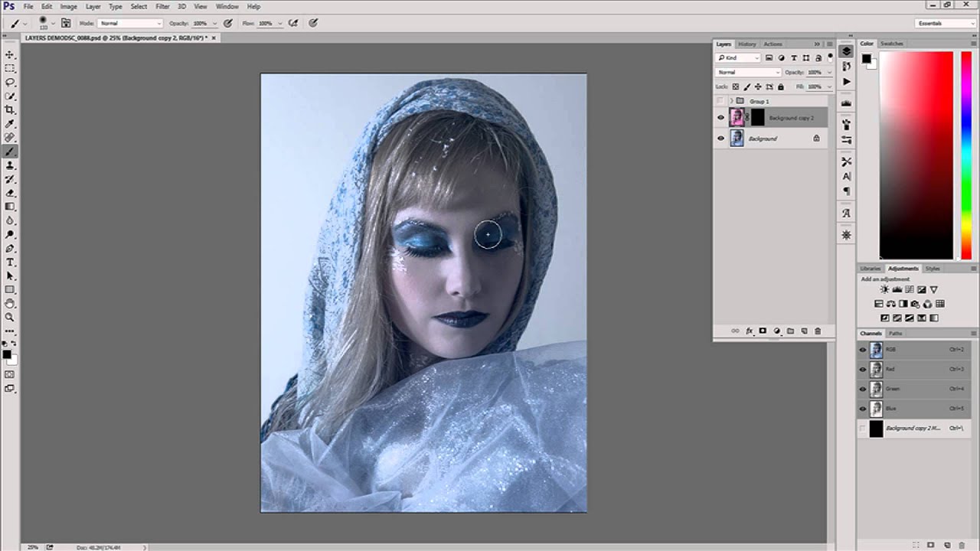Select the Hand tool
Image resolution: width=980 pixels, height=551 pixels.
[x=10, y=304]
